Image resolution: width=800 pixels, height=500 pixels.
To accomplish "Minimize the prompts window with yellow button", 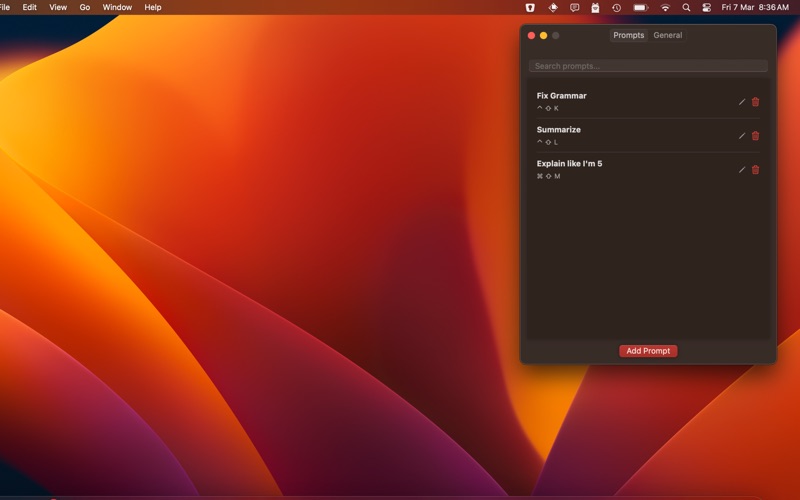I will click(x=543, y=35).
